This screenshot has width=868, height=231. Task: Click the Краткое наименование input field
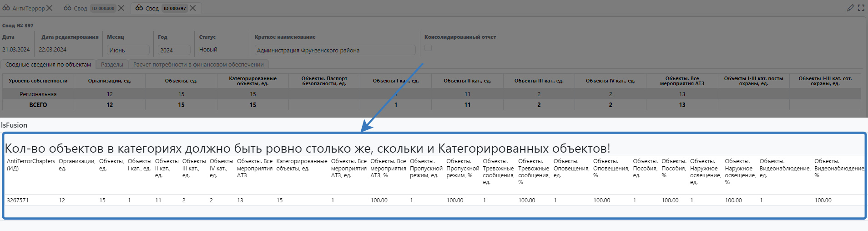(x=335, y=50)
